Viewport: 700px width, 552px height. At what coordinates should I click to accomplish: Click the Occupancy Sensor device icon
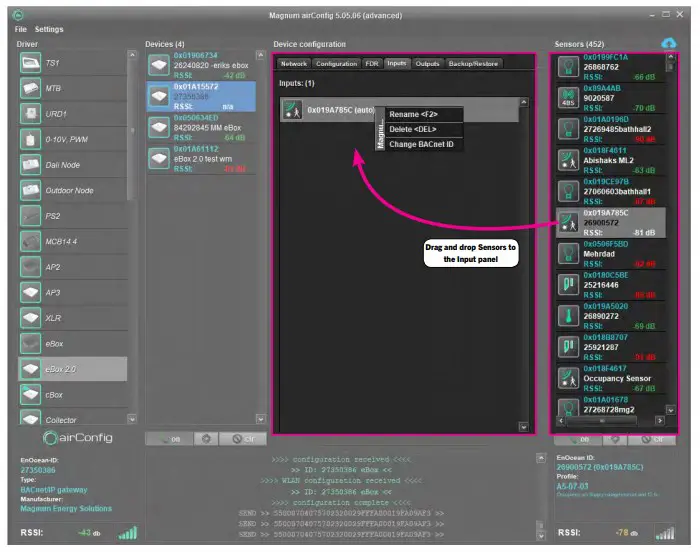[x=567, y=376]
